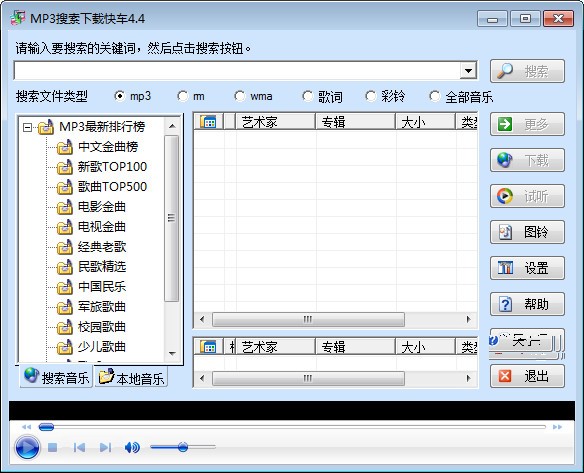Select the MP3最新排行榜 root folder icon

(x=46, y=127)
